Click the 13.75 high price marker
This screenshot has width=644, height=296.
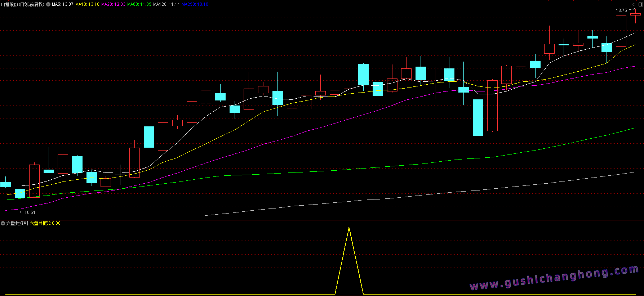pyautogui.click(x=621, y=10)
